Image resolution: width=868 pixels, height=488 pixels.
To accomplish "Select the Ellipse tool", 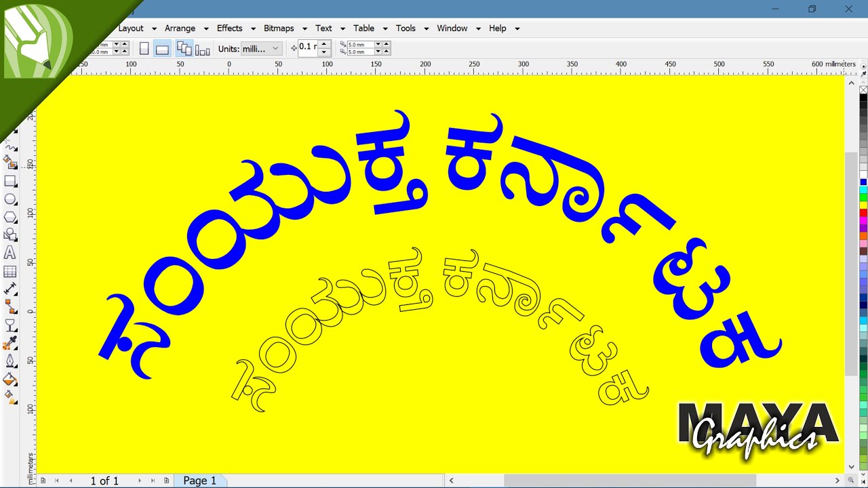I will pos(10,199).
